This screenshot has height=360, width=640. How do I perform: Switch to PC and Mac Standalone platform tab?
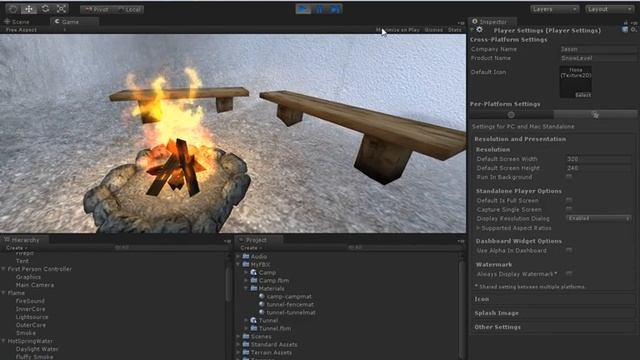coord(595,115)
